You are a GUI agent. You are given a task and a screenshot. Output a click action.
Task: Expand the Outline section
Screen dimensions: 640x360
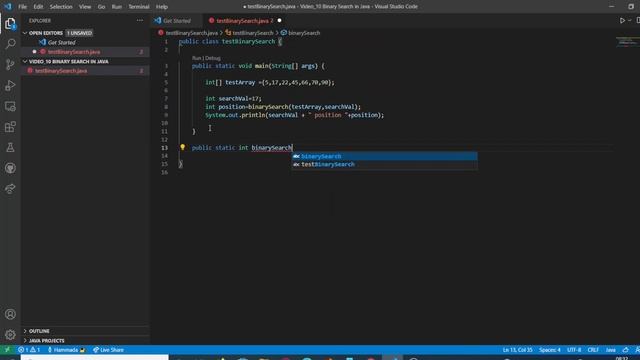coord(25,331)
